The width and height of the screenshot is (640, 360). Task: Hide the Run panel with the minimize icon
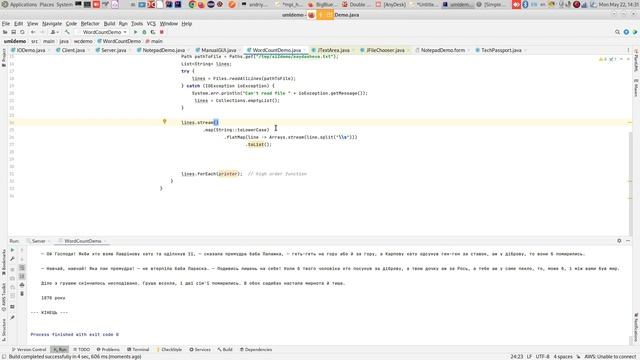[x=628, y=241]
